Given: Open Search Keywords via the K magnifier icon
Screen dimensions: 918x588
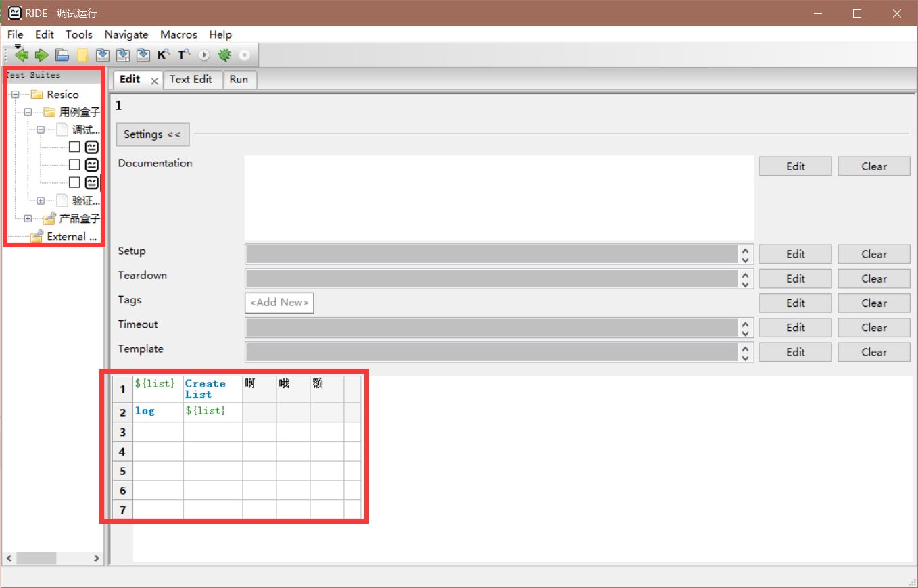Looking at the screenshot, I should point(164,55).
